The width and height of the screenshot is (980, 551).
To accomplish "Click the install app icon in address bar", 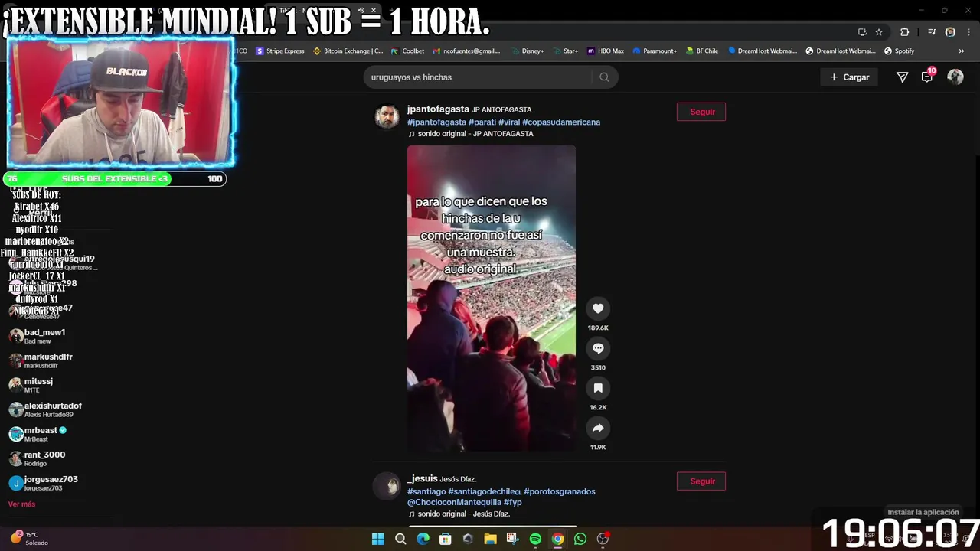I will [862, 32].
